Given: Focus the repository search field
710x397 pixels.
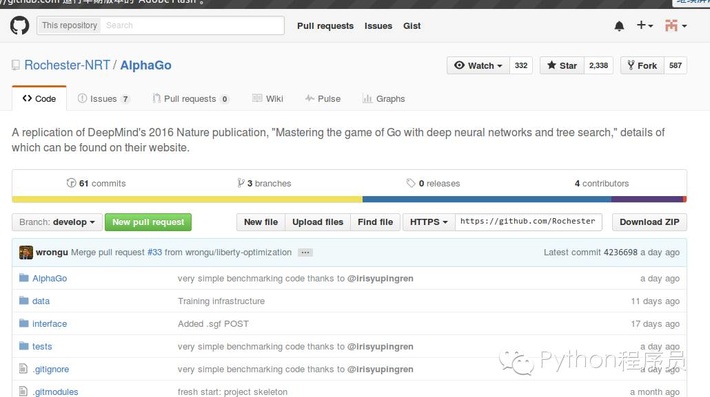Looking at the screenshot, I should 192,25.
